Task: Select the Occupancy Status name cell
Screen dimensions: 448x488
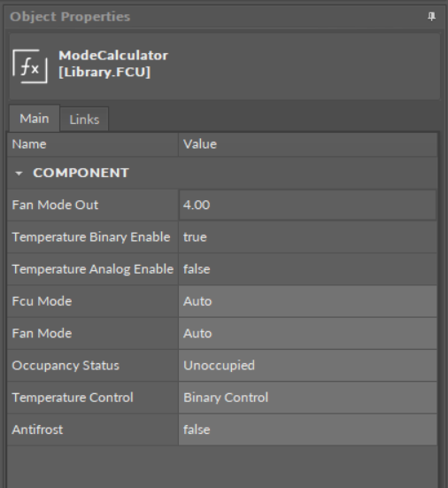Action: (93, 366)
